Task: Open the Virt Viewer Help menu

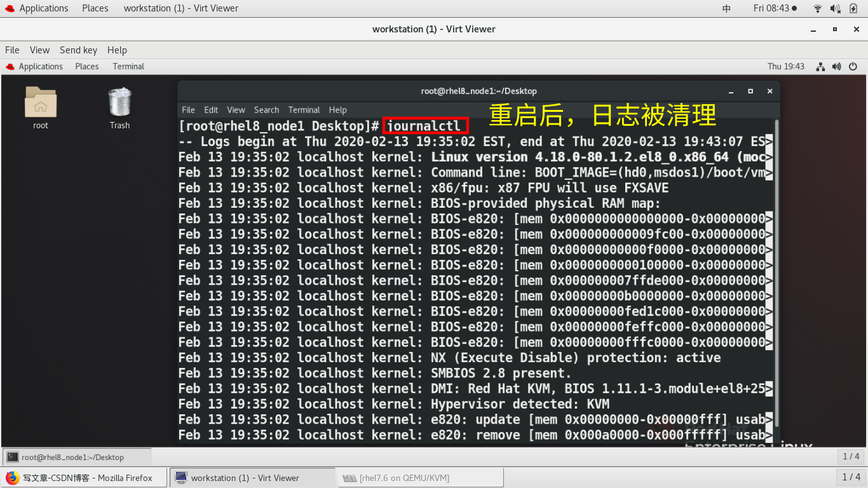Action: 117,50
